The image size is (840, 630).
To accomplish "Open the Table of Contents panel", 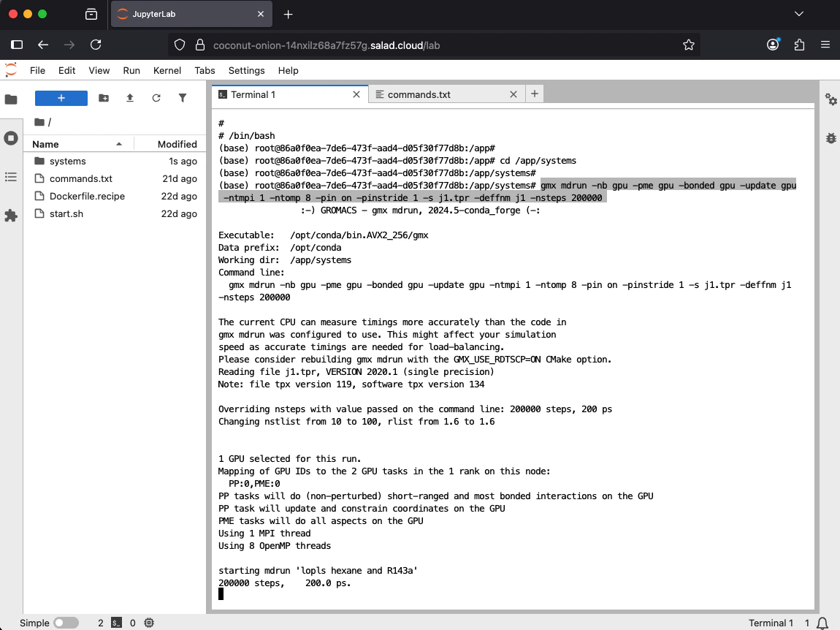I will tap(11, 177).
